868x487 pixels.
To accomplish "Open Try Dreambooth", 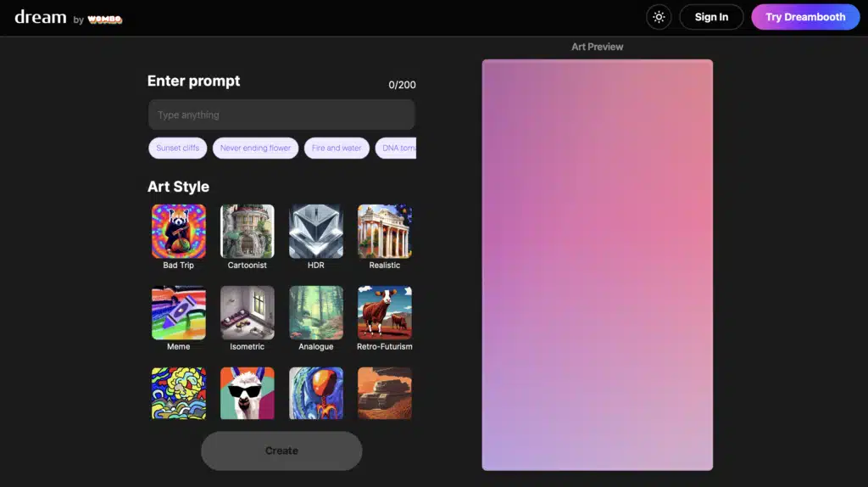I will 805,17.
